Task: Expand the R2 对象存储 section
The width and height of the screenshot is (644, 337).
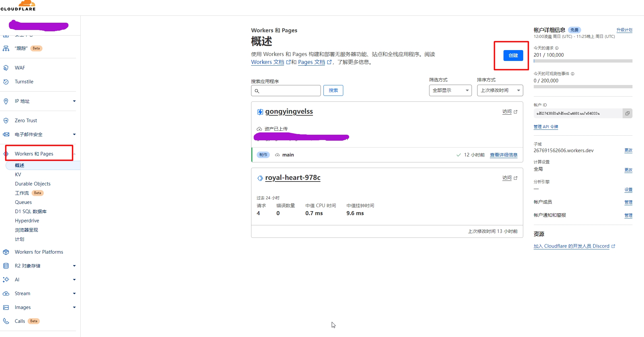Action: pos(74,266)
